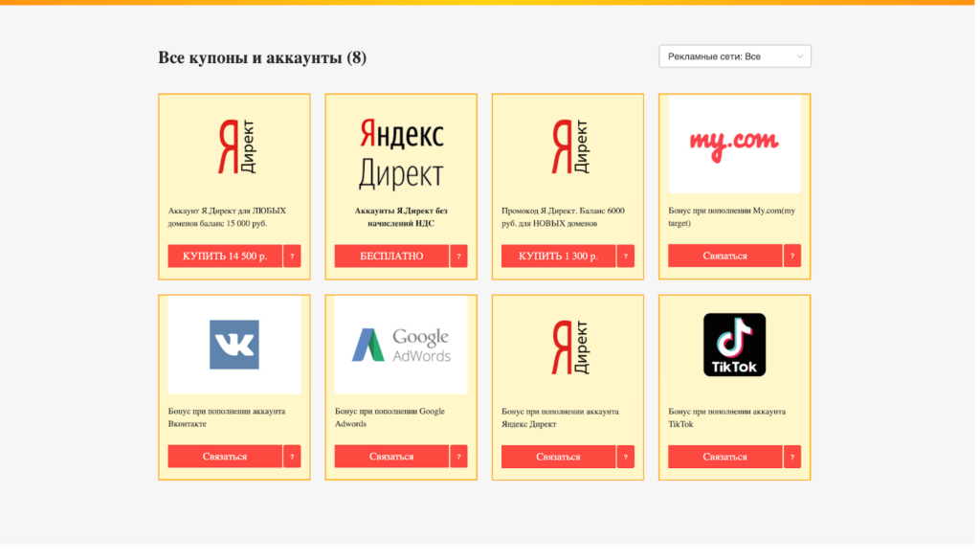Click text Бонус при пополнении аккаунта Вконтакте
980x560 pixels.
227,417
